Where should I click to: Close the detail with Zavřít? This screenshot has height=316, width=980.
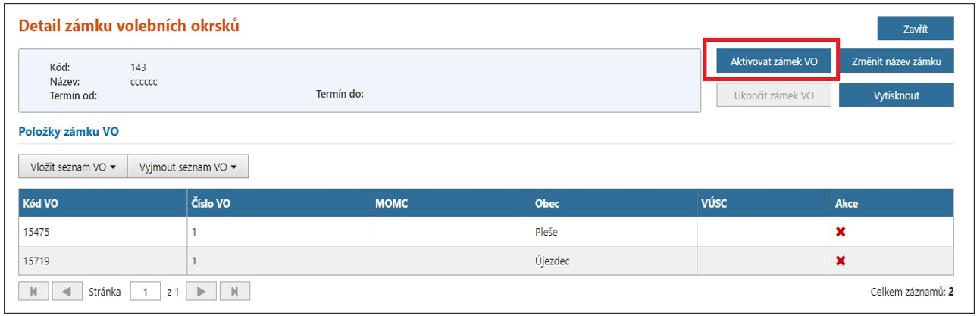pyautogui.click(x=915, y=30)
